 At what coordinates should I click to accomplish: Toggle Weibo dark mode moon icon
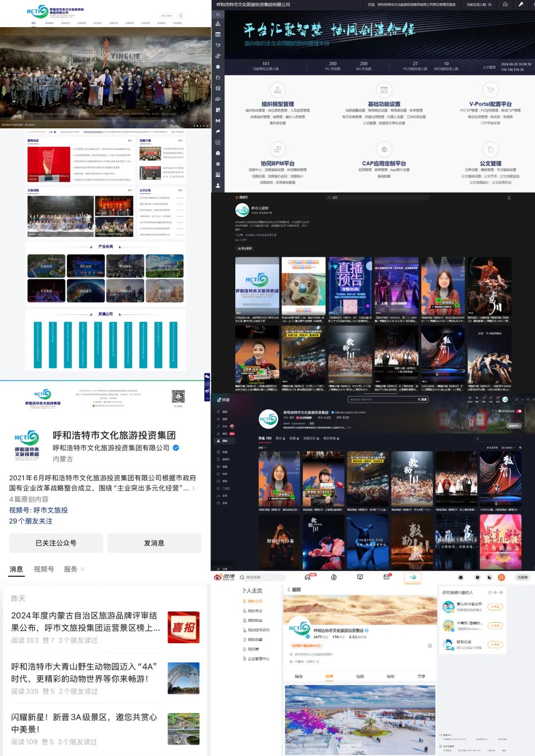click(x=489, y=577)
